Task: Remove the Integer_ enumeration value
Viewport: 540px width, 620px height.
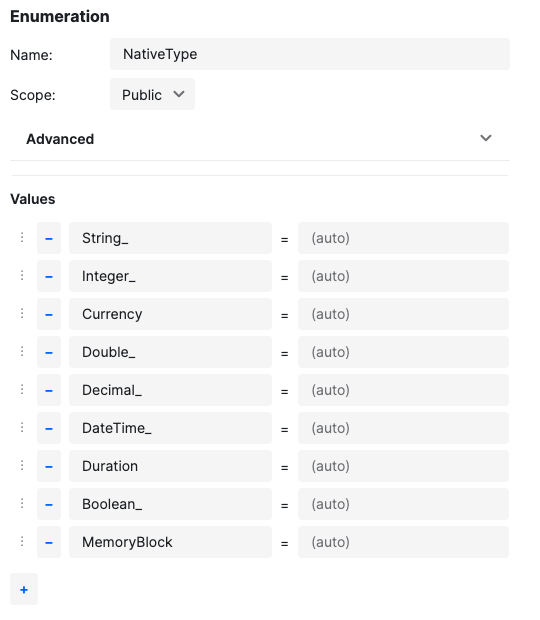Action: pos(49,276)
